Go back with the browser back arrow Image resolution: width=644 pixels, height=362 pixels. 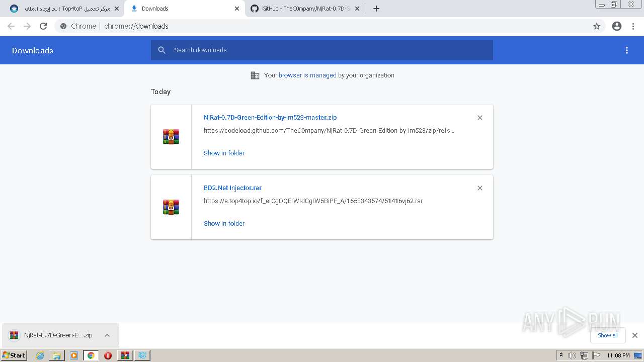tap(11, 26)
